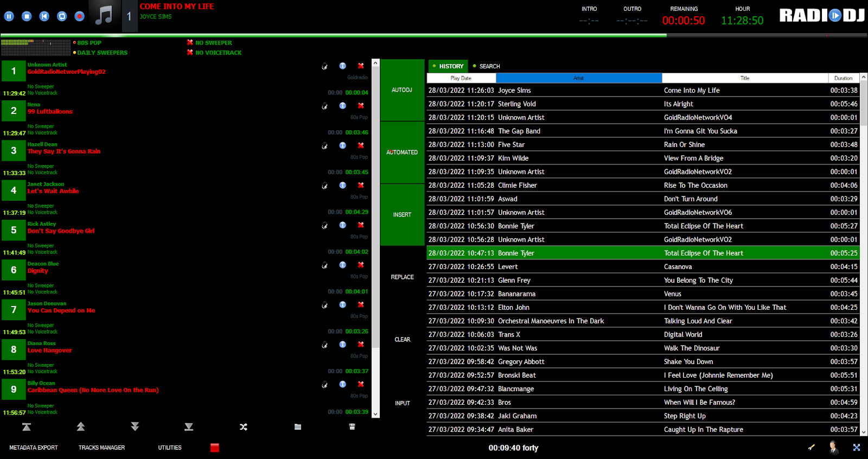Image resolution: width=868 pixels, height=459 pixels.
Task: Open info for Caribbean Queen track
Action: tap(343, 384)
